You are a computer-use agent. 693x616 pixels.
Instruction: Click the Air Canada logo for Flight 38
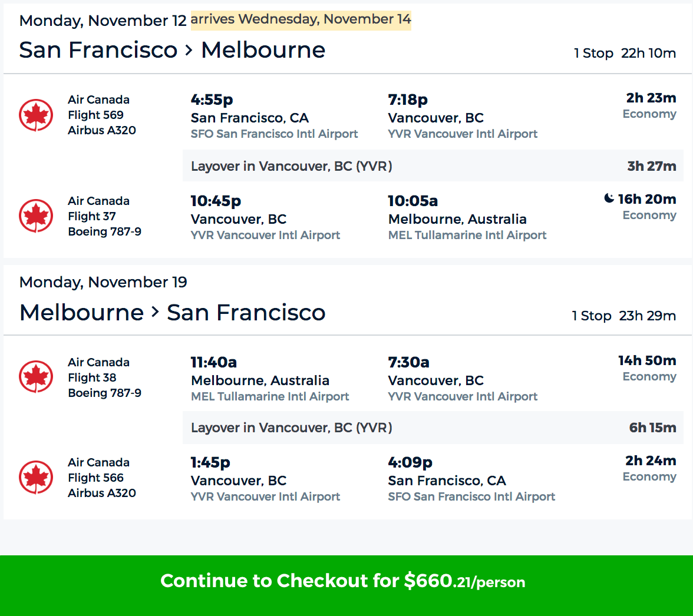pyautogui.click(x=36, y=377)
